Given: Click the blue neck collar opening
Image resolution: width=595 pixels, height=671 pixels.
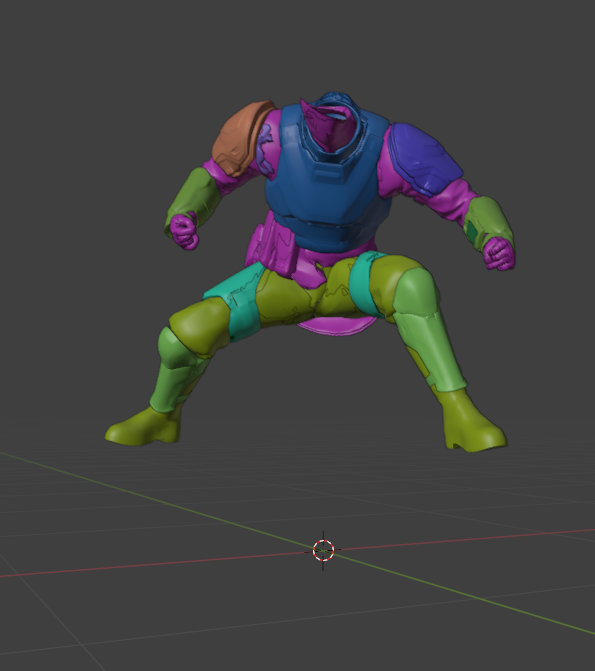Looking at the screenshot, I should pyautogui.click(x=334, y=128).
